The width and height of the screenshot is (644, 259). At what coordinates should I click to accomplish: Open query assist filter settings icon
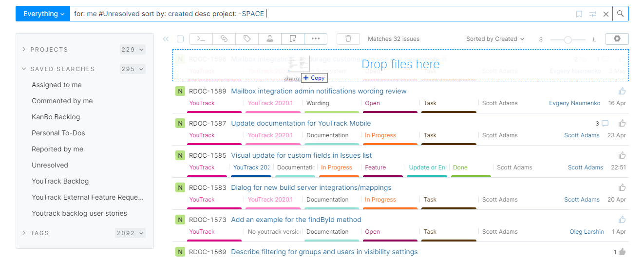593,14
